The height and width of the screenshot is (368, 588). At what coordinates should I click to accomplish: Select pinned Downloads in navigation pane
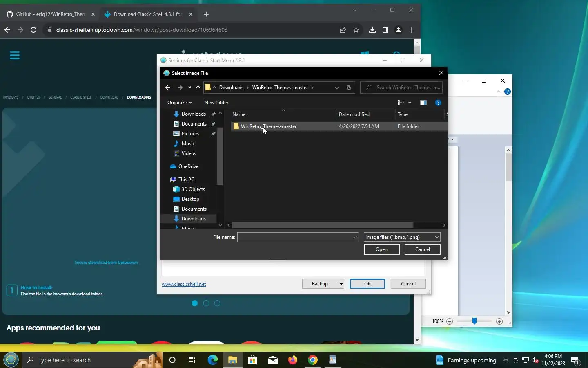pos(194,114)
